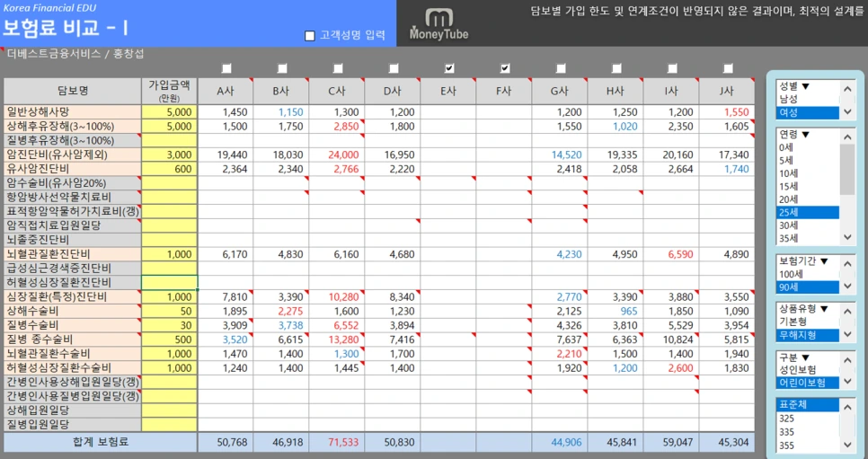
Task: Click the 상품유형 list scroll-down arrow
Action: (847, 334)
